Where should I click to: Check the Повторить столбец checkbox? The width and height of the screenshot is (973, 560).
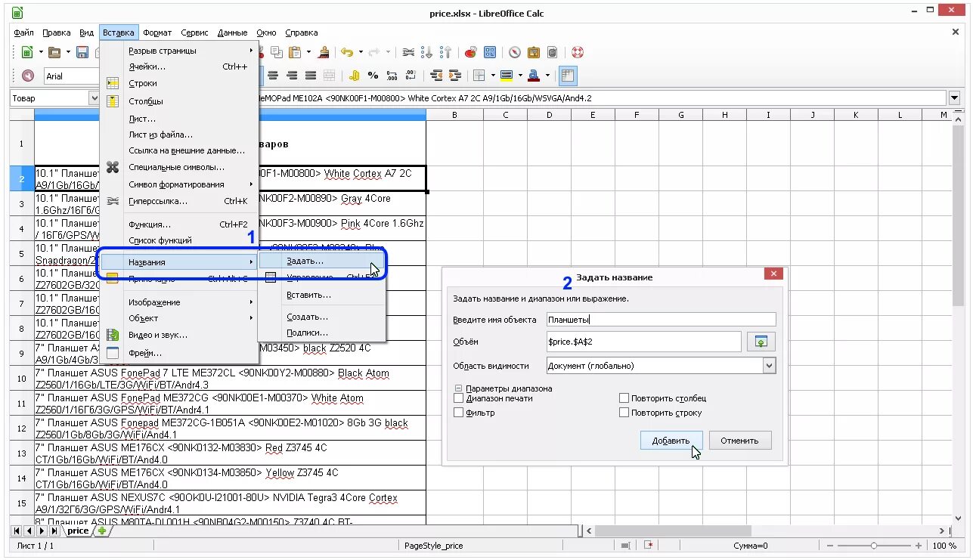pyautogui.click(x=624, y=398)
